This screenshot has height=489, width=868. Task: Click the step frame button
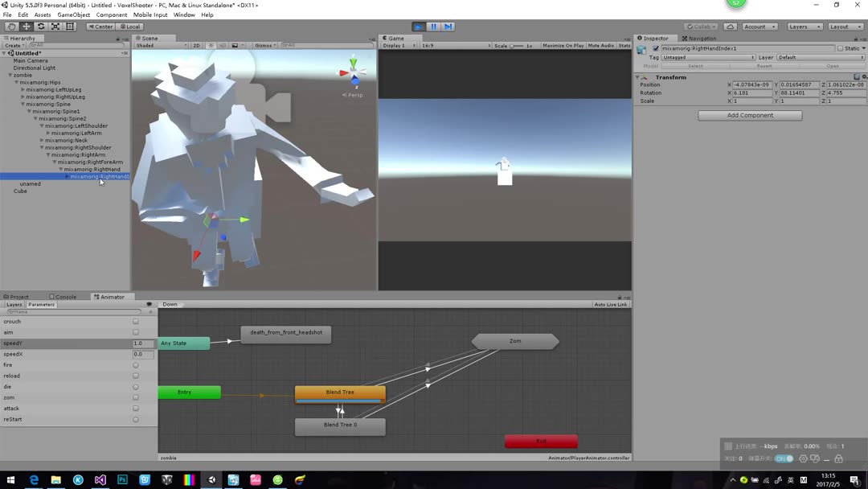coord(448,26)
